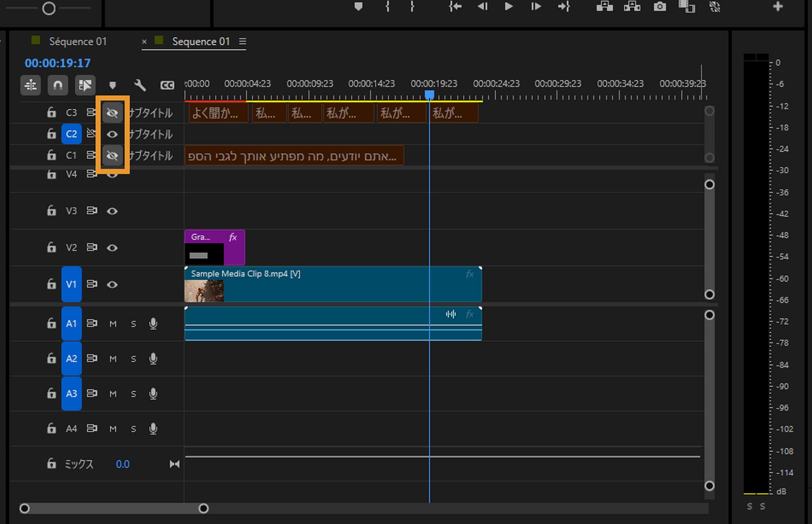Switch to the Séquence 01 tab

pyautogui.click(x=78, y=41)
